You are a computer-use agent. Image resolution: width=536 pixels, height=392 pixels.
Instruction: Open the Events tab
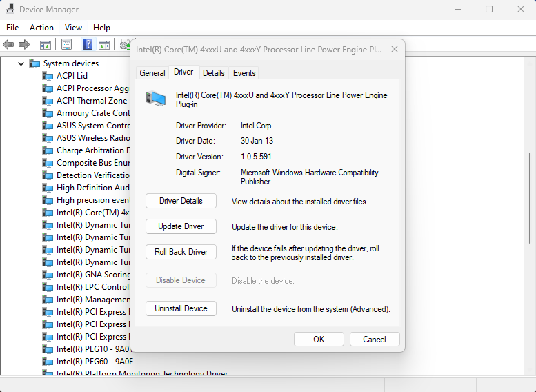[x=244, y=73]
